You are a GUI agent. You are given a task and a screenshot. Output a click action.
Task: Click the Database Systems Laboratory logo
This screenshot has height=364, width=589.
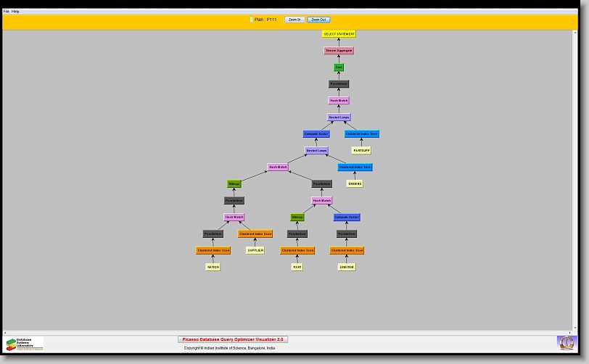(25, 343)
